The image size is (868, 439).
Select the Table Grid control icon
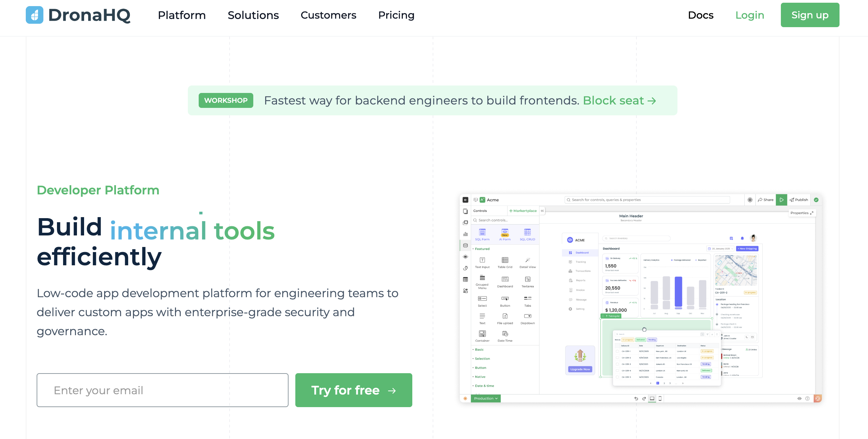505,260
